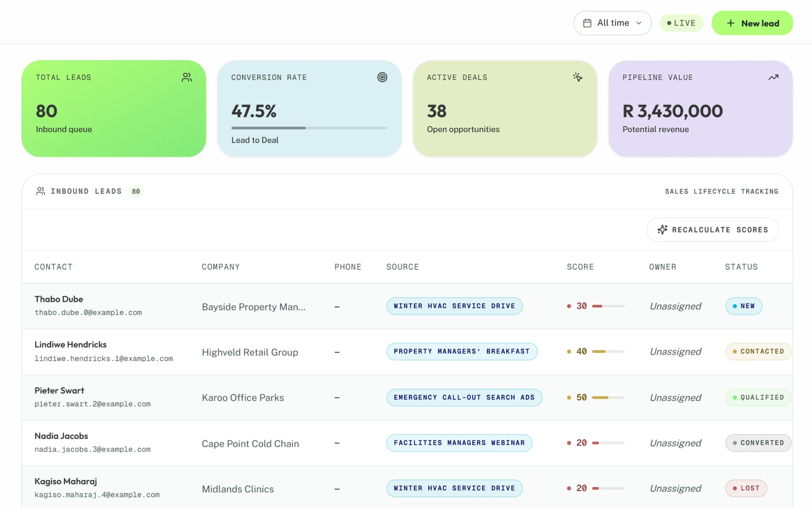
Task: Click the Property Managers' Breakfast source tag
Action: click(462, 352)
